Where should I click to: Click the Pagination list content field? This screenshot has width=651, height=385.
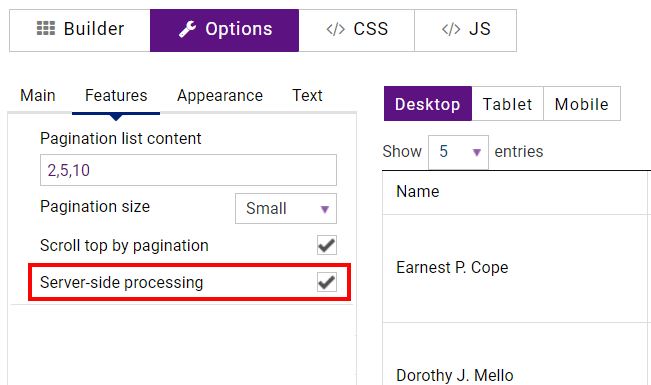[188, 170]
